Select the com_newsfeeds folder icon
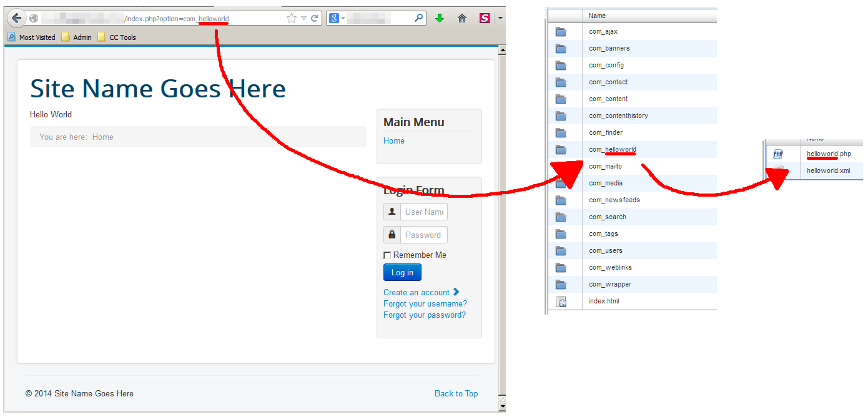The width and height of the screenshot is (868, 417). [x=561, y=200]
